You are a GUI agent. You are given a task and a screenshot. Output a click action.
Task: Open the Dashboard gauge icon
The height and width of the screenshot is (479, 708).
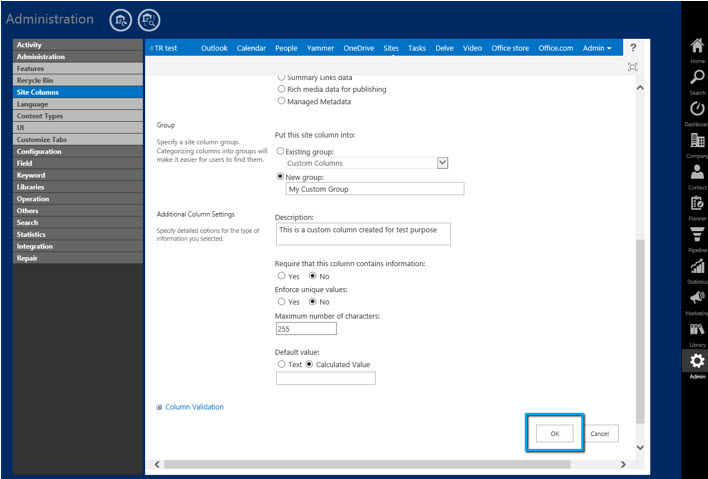coord(697,109)
